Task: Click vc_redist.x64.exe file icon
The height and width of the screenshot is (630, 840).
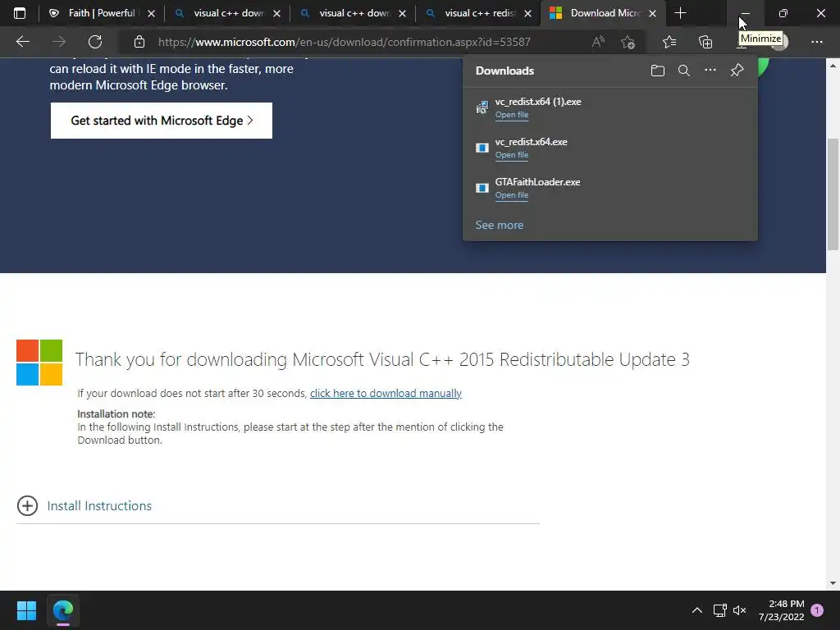Action: tap(482, 148)
